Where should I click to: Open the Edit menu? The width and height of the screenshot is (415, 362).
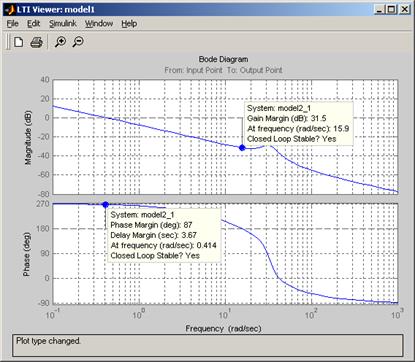(33, 24)
